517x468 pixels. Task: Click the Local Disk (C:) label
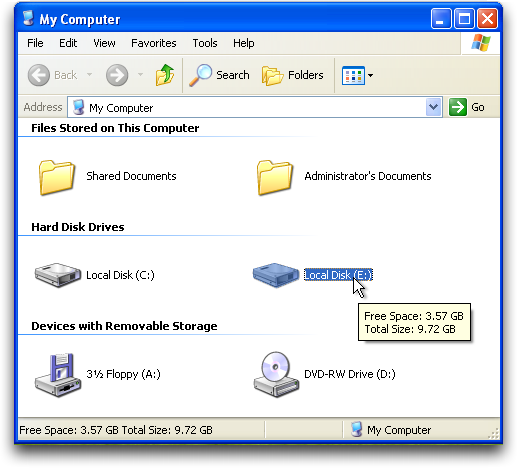(x=120, y=275)
